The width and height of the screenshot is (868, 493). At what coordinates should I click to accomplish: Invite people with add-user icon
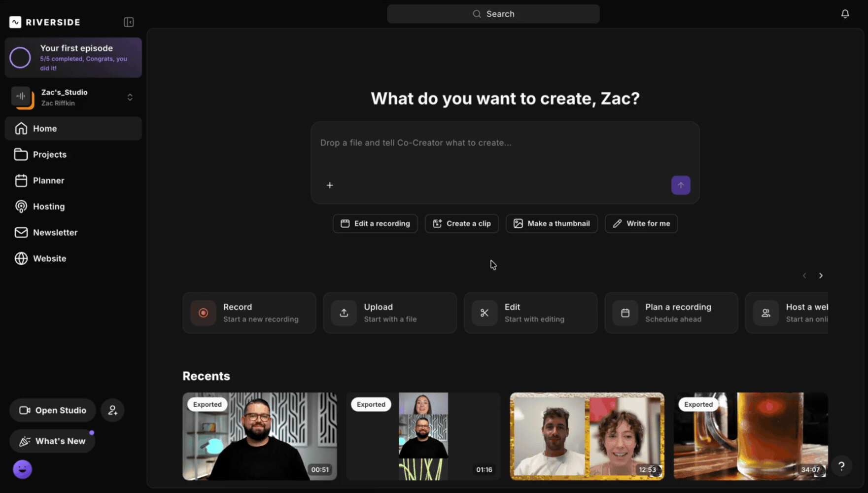(113, 410)
